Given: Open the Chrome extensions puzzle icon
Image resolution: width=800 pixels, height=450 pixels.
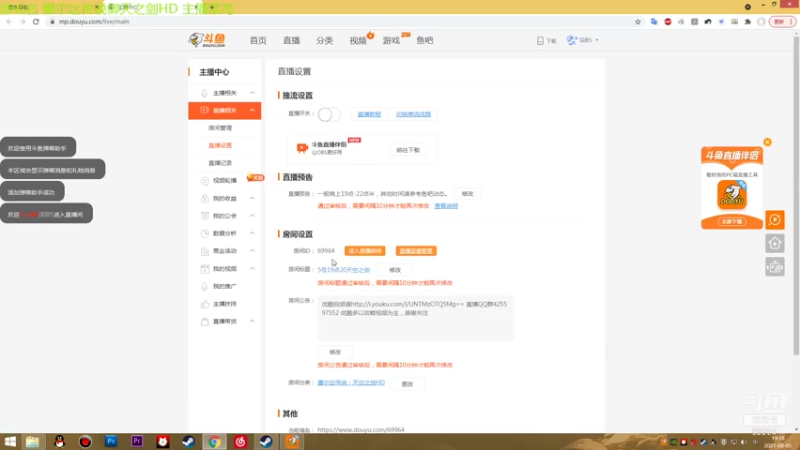Looking at the screenshot, I should (747, 21).
